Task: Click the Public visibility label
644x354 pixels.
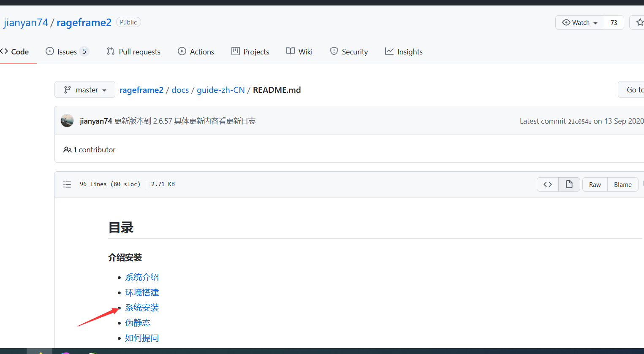Action: tap(128, 22)
